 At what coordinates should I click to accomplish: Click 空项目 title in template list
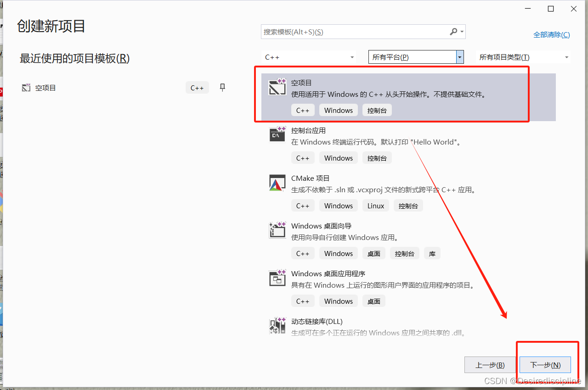(x=301, y=83)
